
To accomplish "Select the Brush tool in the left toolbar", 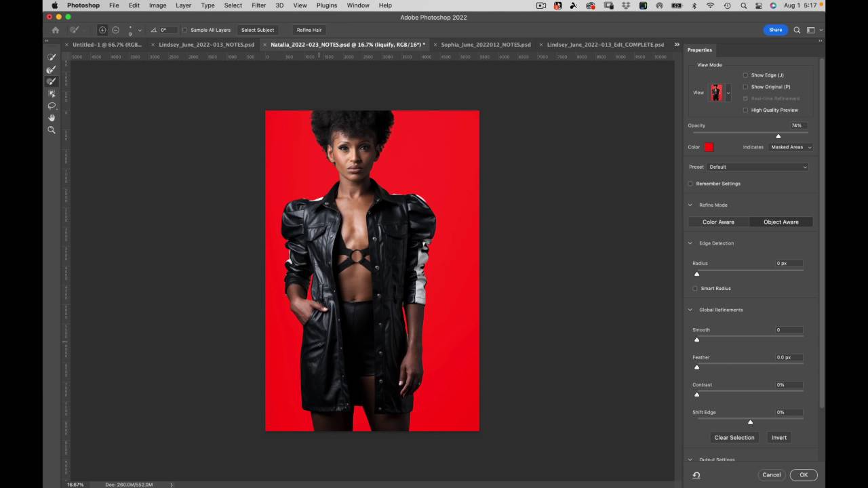I will (x=52, y=81).
